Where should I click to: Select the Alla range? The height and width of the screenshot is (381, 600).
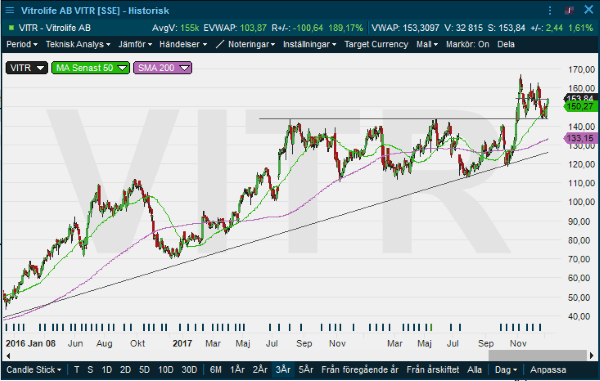pyautogui.click(x=474, y=370)
